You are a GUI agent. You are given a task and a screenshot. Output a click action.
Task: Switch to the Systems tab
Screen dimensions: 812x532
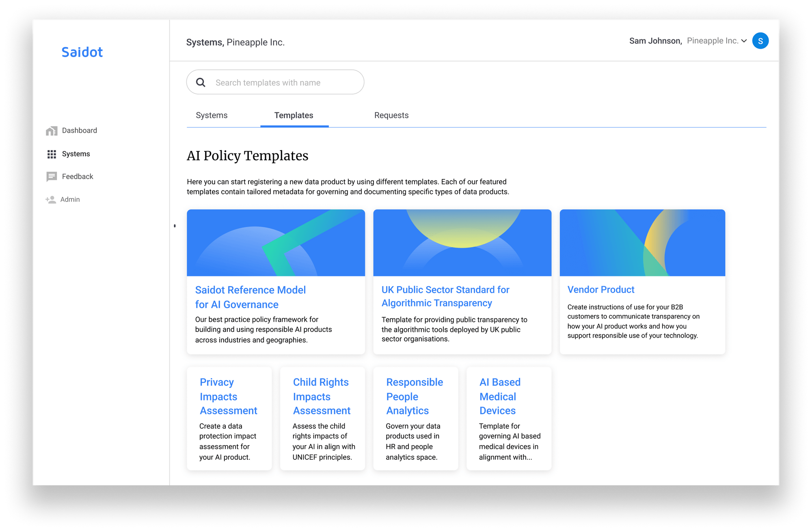click(211, 115)
